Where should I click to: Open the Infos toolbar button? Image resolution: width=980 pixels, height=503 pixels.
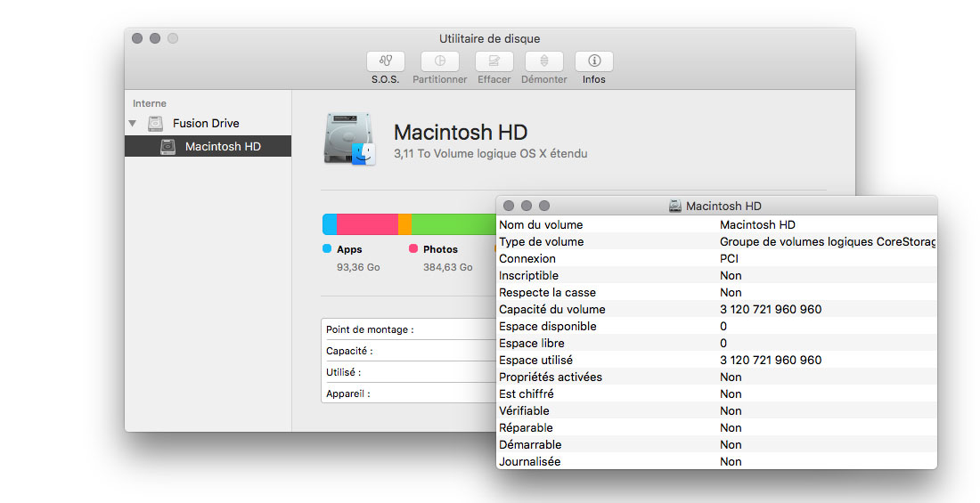pos(593,61)
